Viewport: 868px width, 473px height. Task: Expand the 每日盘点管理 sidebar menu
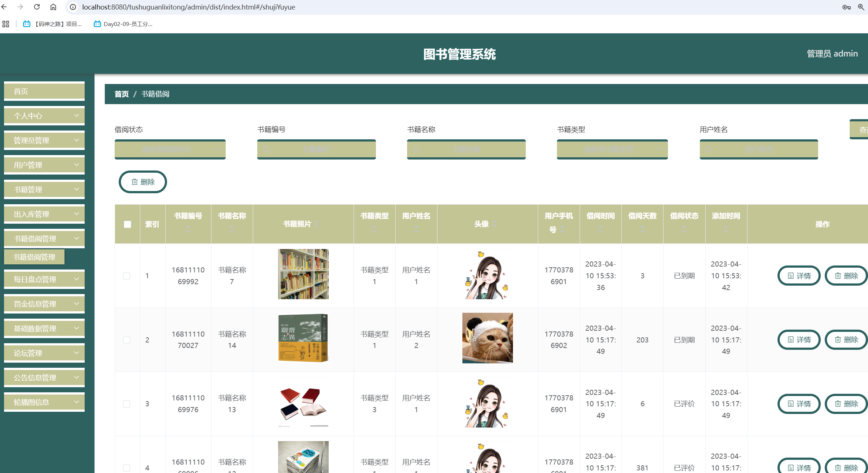point(44,279)
